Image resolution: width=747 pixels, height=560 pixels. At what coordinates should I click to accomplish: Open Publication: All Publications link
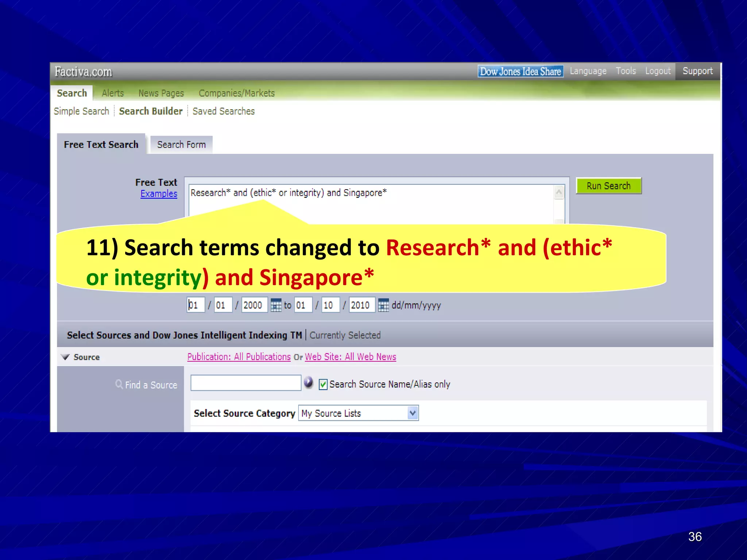click(239, 357)
